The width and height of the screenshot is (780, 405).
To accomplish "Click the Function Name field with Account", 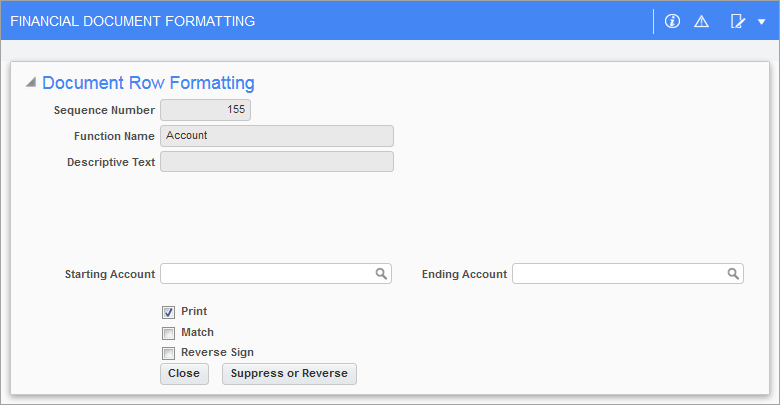I will click(x=277, y=136).
